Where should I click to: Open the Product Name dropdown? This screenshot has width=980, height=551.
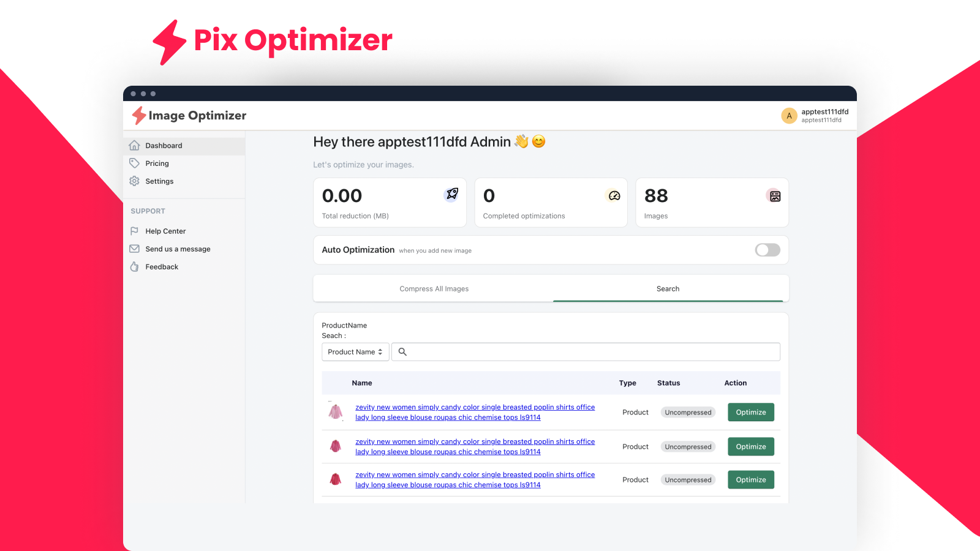coord(355,352)
